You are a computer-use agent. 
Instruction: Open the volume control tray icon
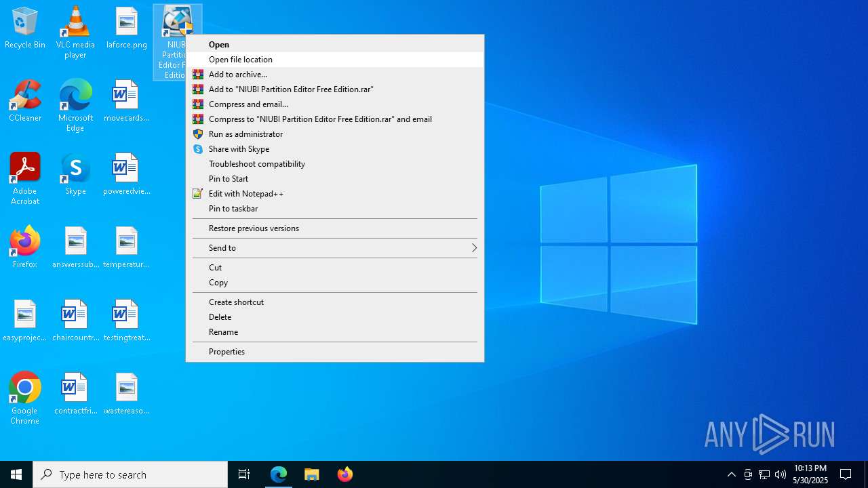click(781, 474)
